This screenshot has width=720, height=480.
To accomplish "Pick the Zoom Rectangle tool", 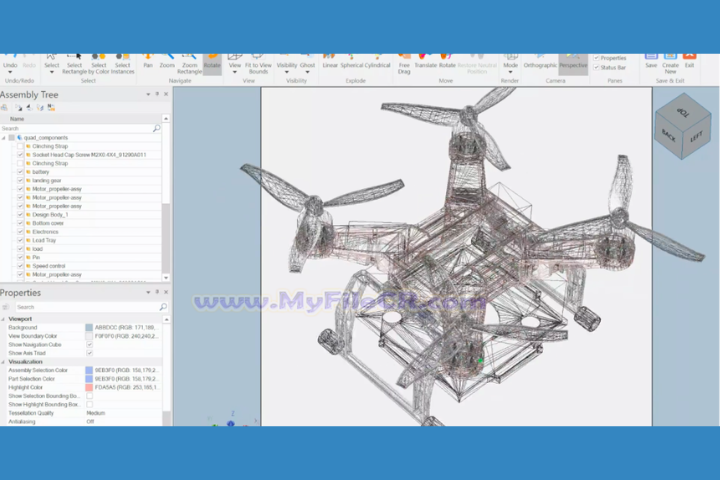I will click(189, 64).
